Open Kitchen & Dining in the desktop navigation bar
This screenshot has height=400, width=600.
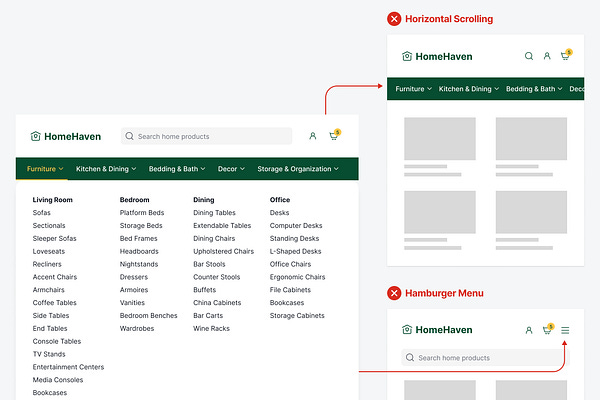106,169
